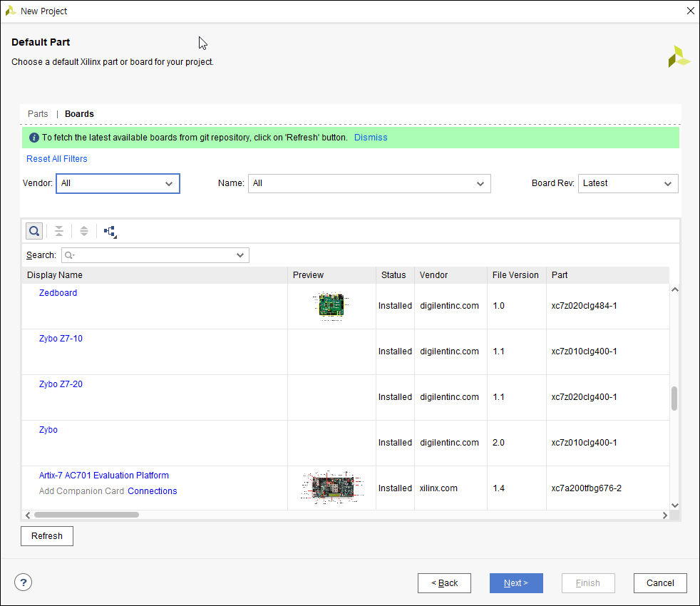Close the New Project dialog
Image resolution: width=700 pixels, height=606 pixels.
point(690,11)
